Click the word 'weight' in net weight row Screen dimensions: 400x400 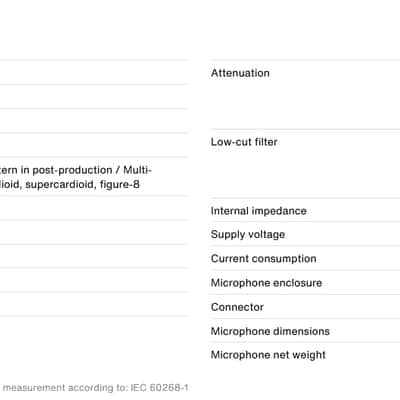click(309, 355)
